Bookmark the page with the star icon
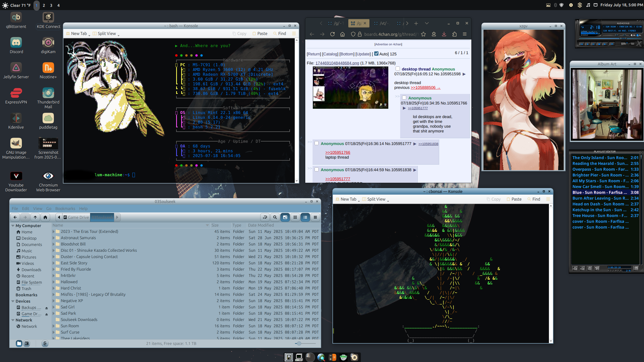 pyautogui.click(x=424, y=34)
